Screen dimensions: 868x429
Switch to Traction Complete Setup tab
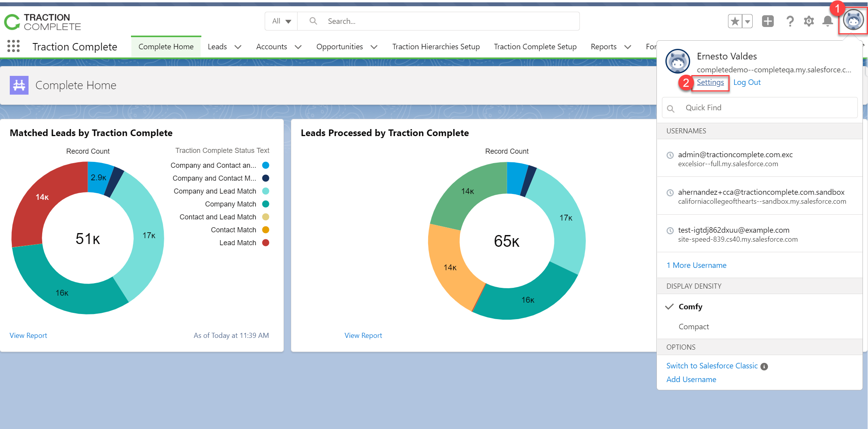[x=535, y=47]
